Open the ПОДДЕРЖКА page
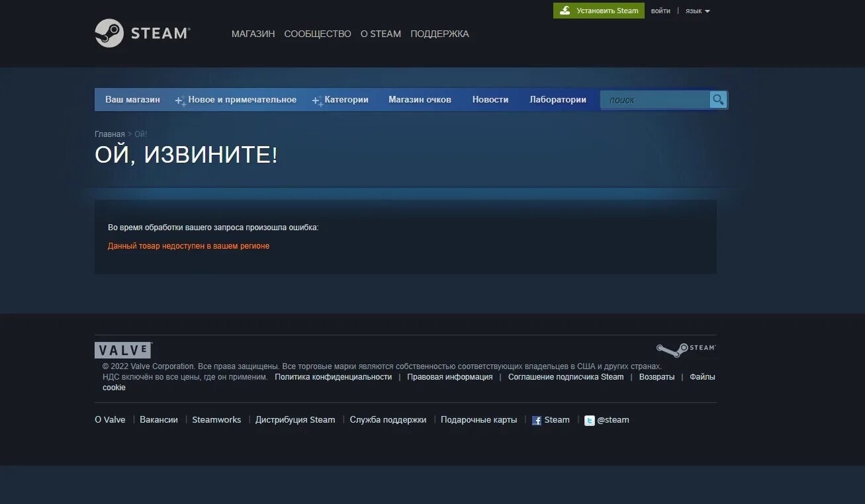The height and width of the screenshot is (504, 865). point(439,34)
